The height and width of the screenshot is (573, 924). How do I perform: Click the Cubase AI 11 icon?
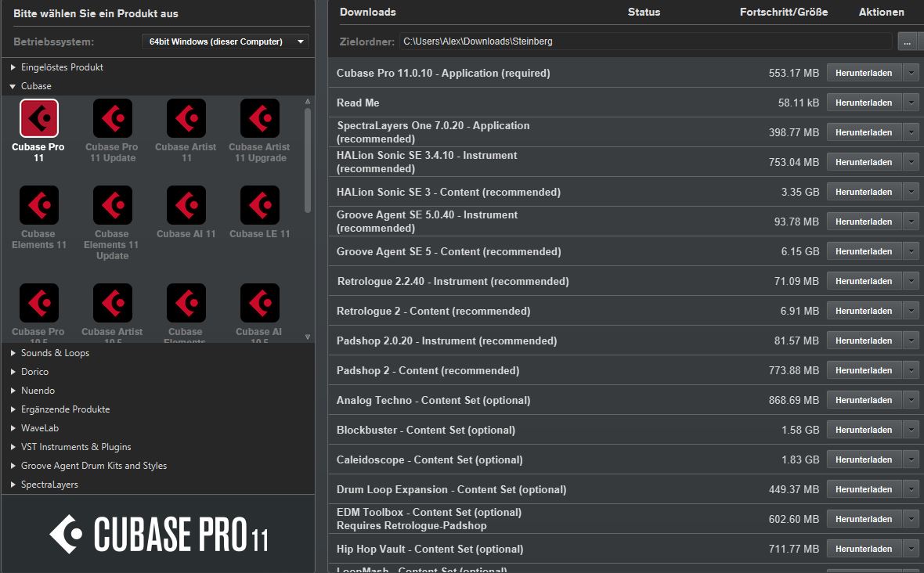(186, 206)
